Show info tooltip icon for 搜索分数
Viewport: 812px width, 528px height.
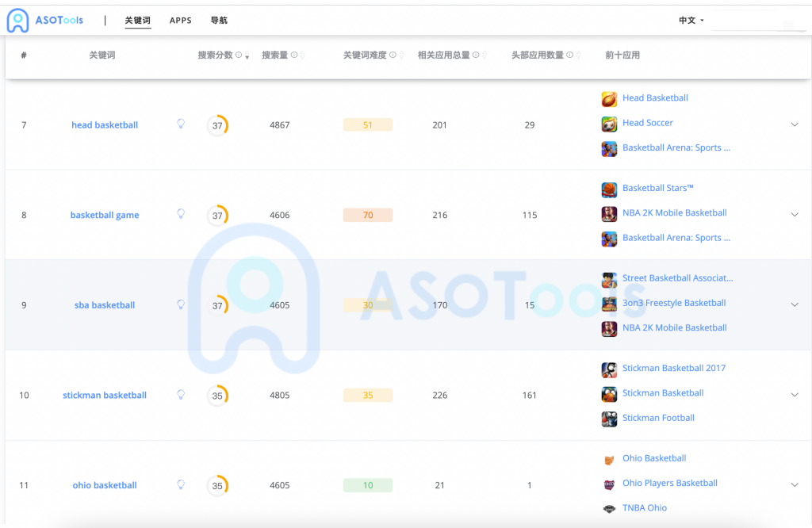click(x=239, y=55)
